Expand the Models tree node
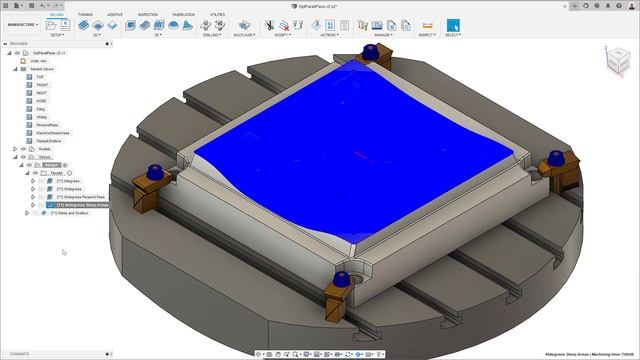 15,149
